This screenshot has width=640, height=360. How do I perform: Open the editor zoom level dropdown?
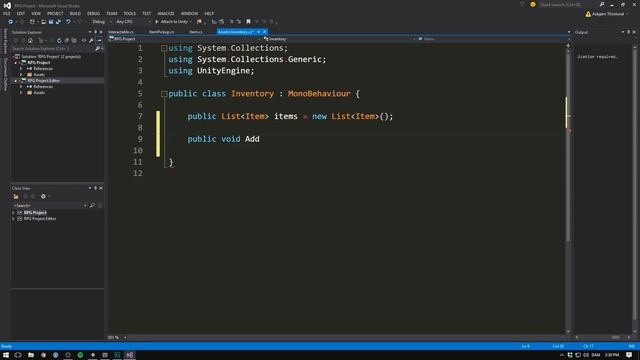click(118, 338)
